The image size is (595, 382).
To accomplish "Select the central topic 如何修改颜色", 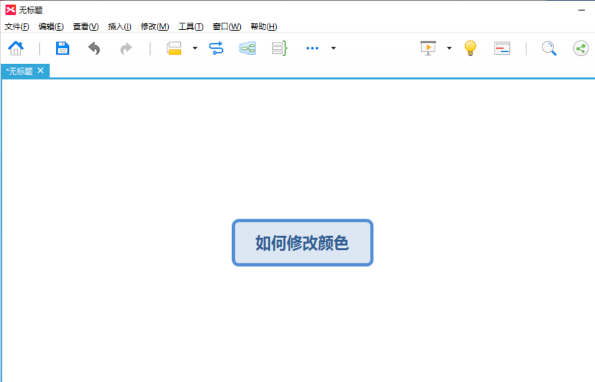I will click(302, 243).
